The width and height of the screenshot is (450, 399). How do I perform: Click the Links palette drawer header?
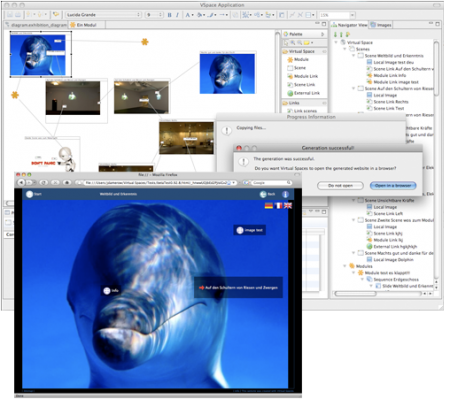[304, 103]
